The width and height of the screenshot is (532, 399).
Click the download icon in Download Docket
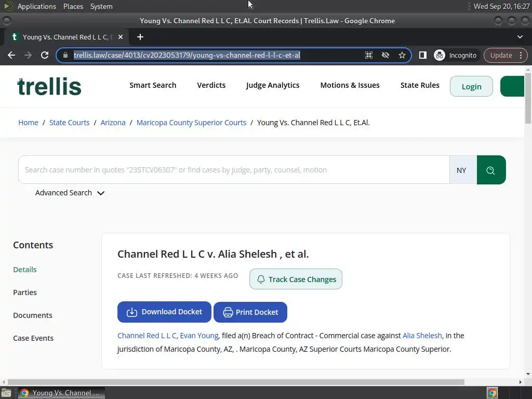(x=131, y=312)
